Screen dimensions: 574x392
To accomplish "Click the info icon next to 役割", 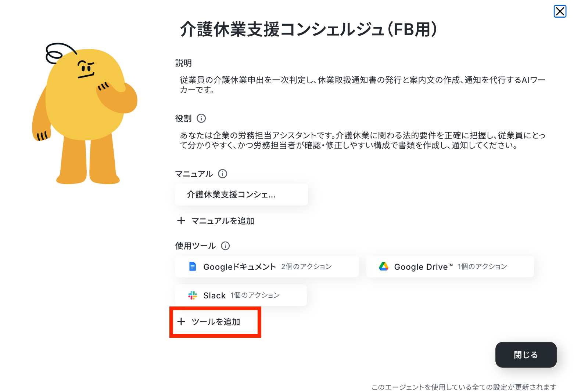I will tap(201, 118).
